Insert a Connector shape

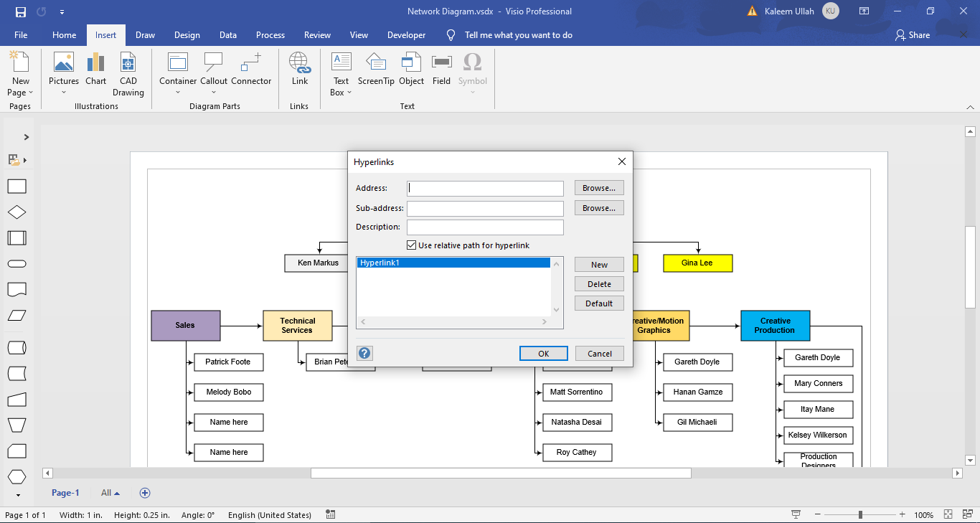(250, 72)
